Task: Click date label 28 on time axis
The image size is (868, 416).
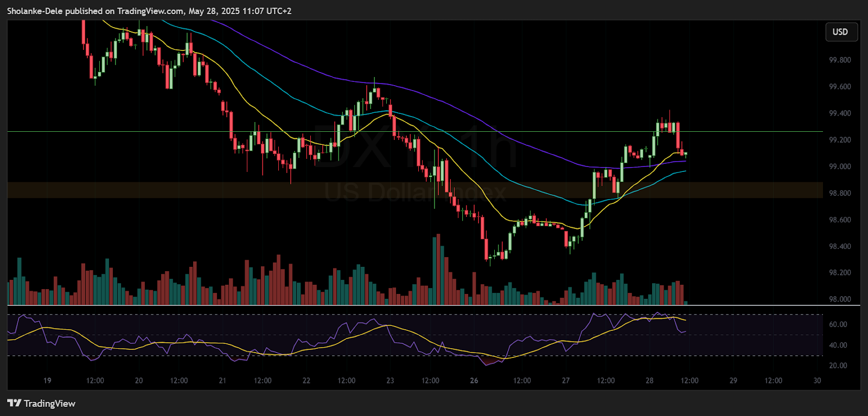Action: [x=649, y=381]
